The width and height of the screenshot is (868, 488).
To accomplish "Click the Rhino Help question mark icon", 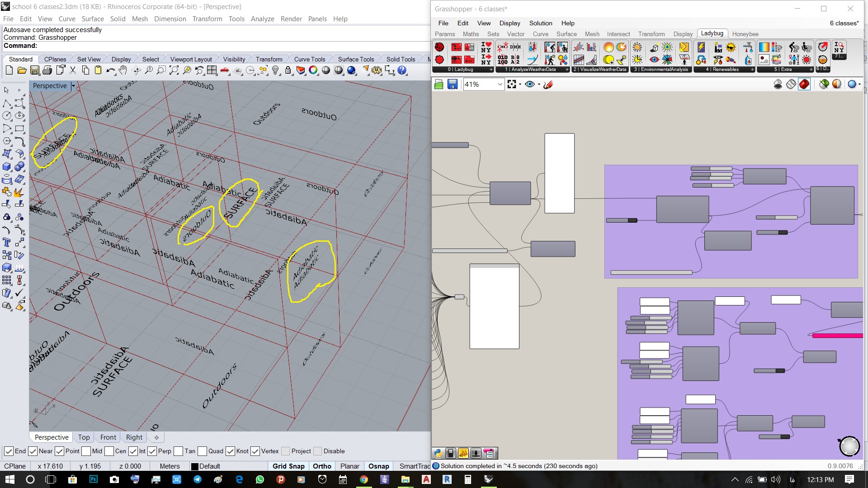I will click(x=402, y=70).
